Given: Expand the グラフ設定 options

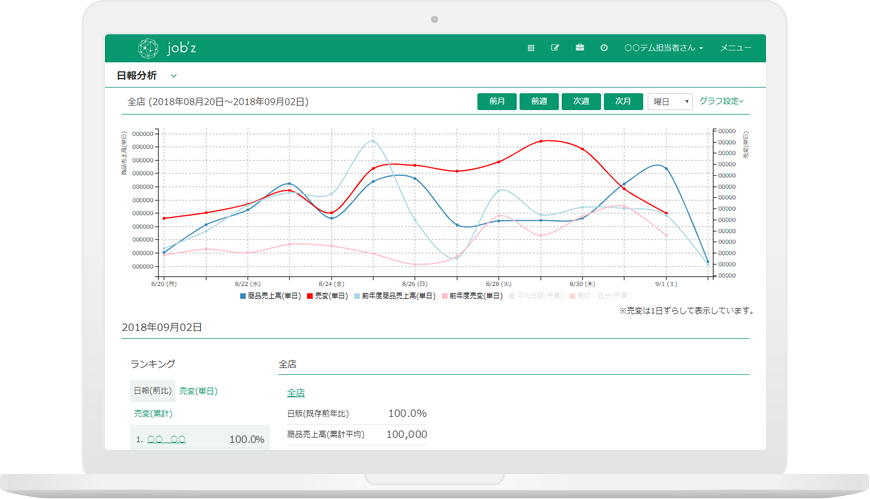Looking at the screenshot, I should coord(721,101).
